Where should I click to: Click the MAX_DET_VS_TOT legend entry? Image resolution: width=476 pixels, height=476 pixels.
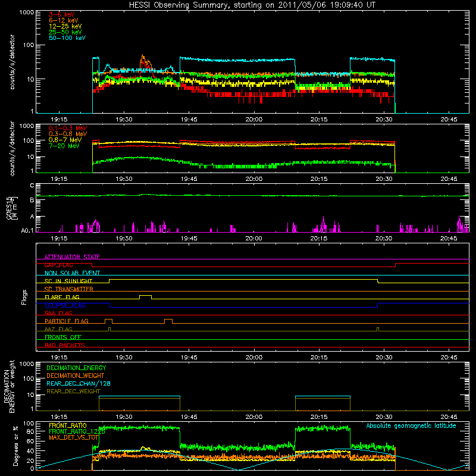(74, 437)
